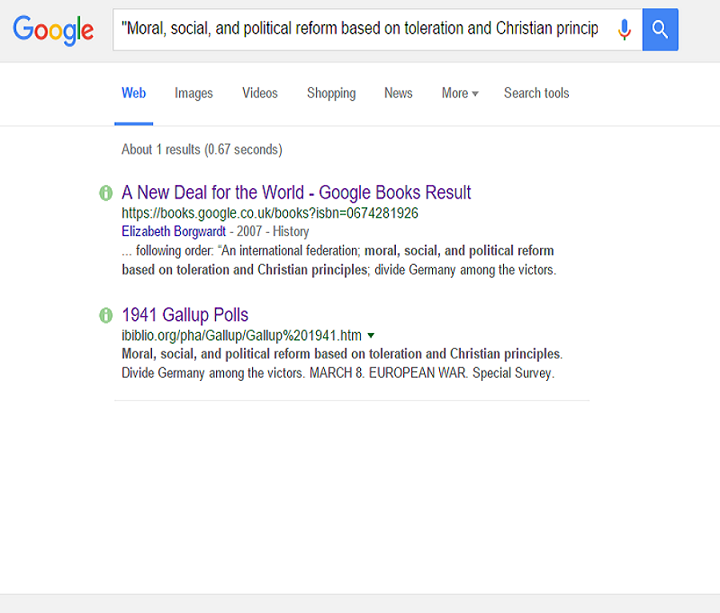Click the Google logo
720x613 pixels.
coord(53,30)
